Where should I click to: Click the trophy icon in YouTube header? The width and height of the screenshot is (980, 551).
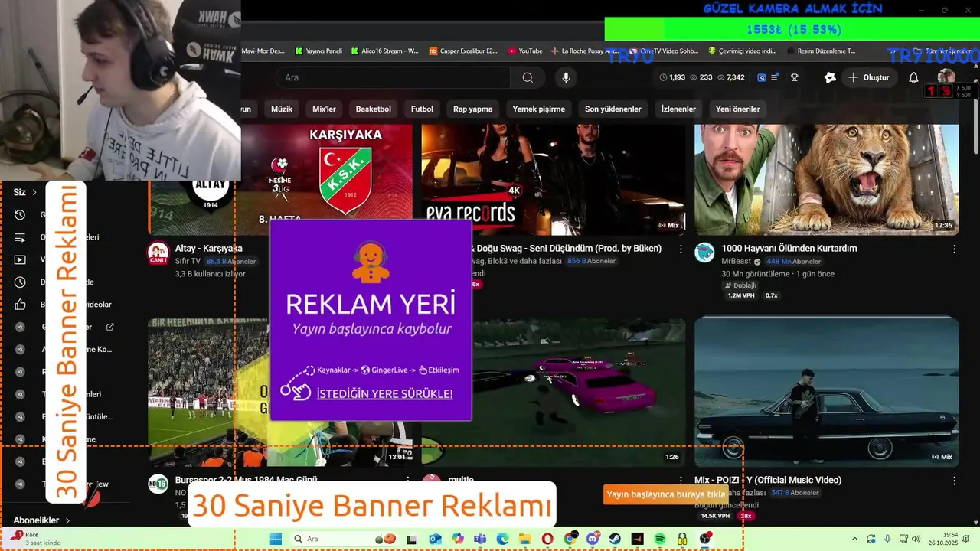point(795,77)
